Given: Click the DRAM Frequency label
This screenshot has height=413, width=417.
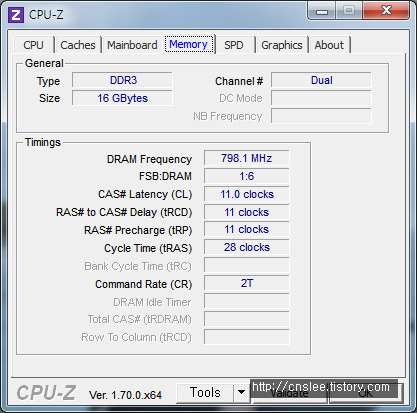Looking at the screenshot, I should point(149,159).
